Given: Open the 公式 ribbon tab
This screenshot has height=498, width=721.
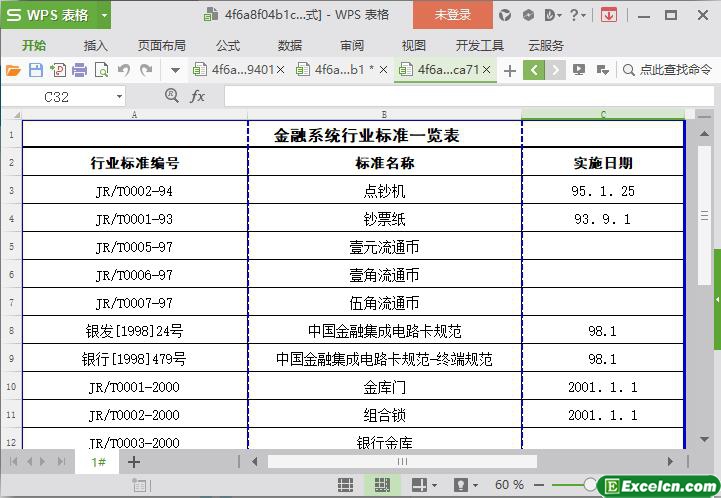Looking at the screenshot, I should pyautogui.click(x=228, y=46).
